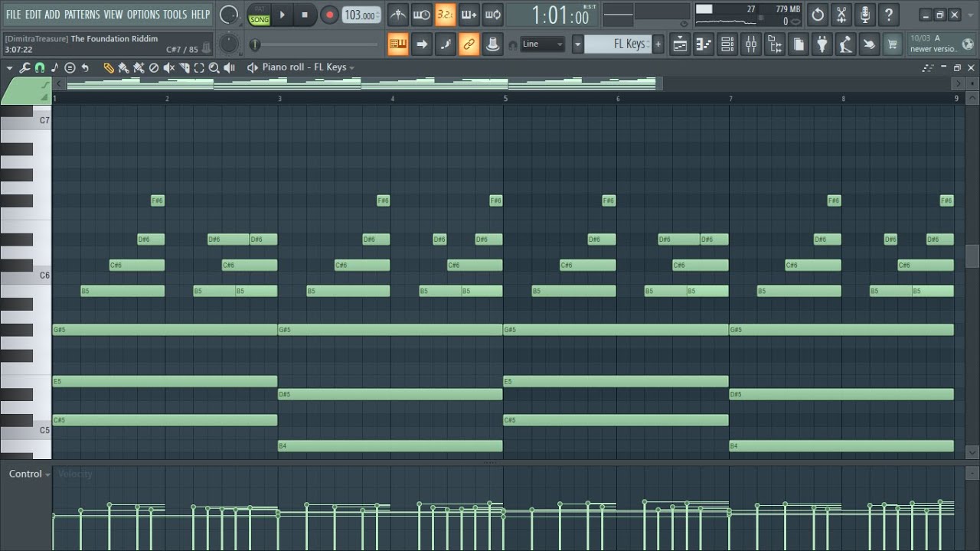Add new pattern with plus button
This screenshot has width=980, height=551.
[658, 44]
